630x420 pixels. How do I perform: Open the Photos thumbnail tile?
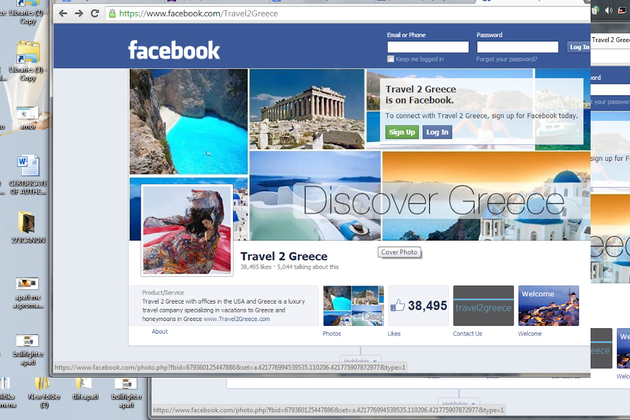click(x=354, y=305)
